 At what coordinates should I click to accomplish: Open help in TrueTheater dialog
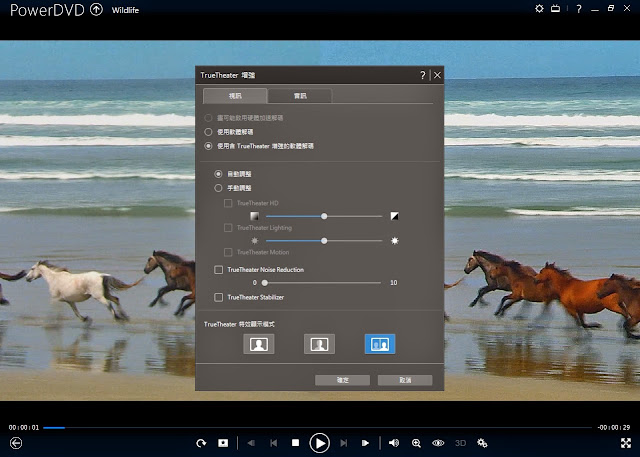click(x=423, y=75)
